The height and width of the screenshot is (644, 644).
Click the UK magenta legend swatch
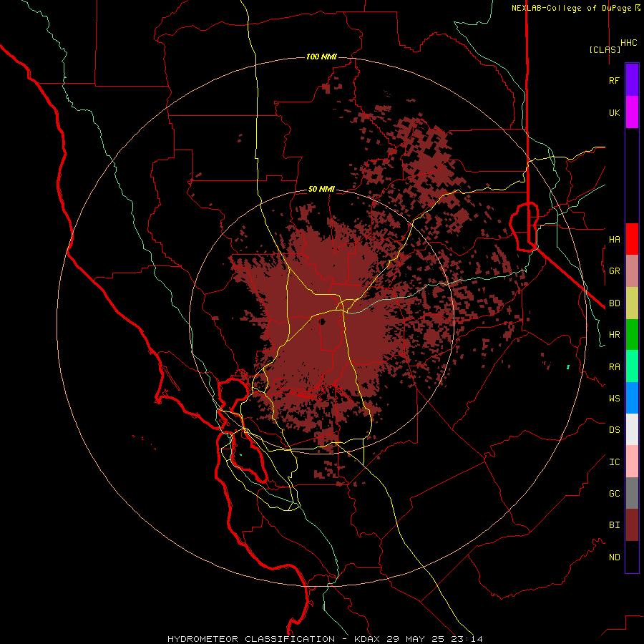(x=632, y=112)
